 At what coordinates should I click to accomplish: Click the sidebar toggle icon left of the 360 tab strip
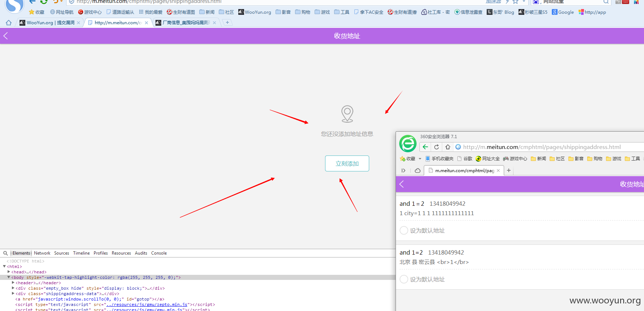coord(404,170)
